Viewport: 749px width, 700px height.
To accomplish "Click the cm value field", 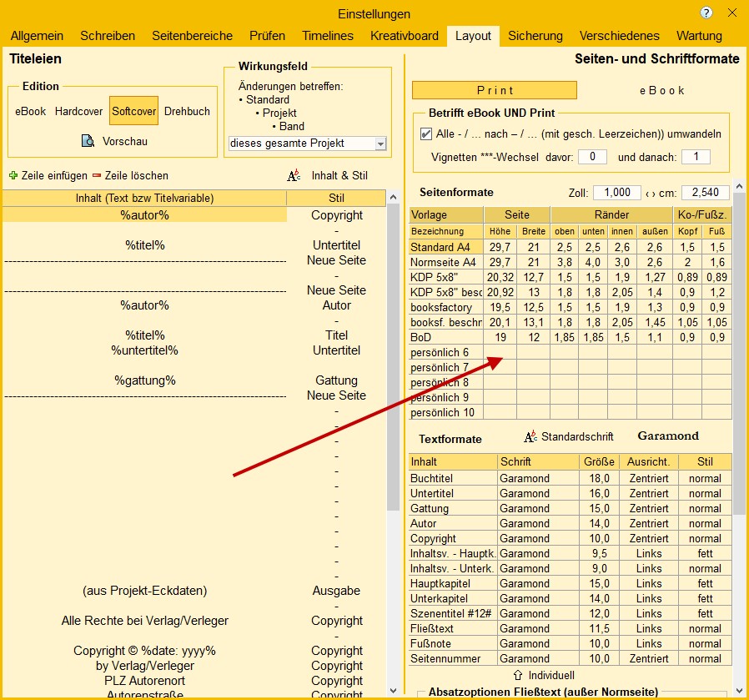I will pyautogui.click(x=705, y=193).
